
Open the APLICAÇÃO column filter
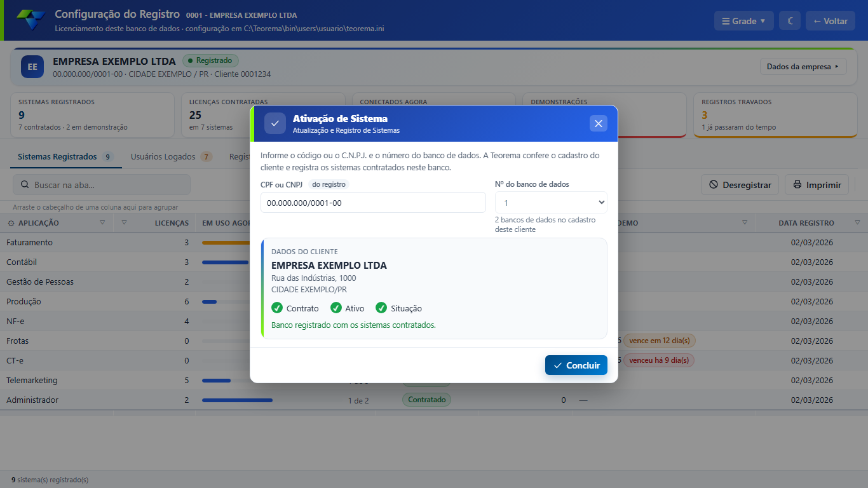pyautogui.click(x=103, y=223)
